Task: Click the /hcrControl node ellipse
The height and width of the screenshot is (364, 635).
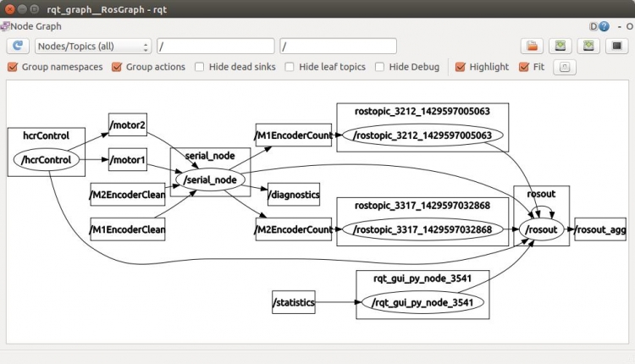Action: point(47,158)
